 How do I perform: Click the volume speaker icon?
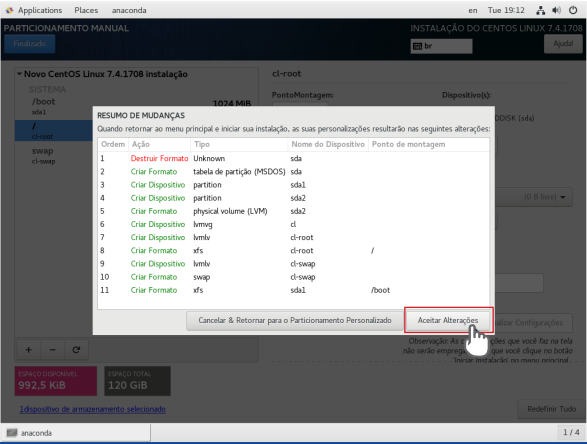(x=556, y=10)
